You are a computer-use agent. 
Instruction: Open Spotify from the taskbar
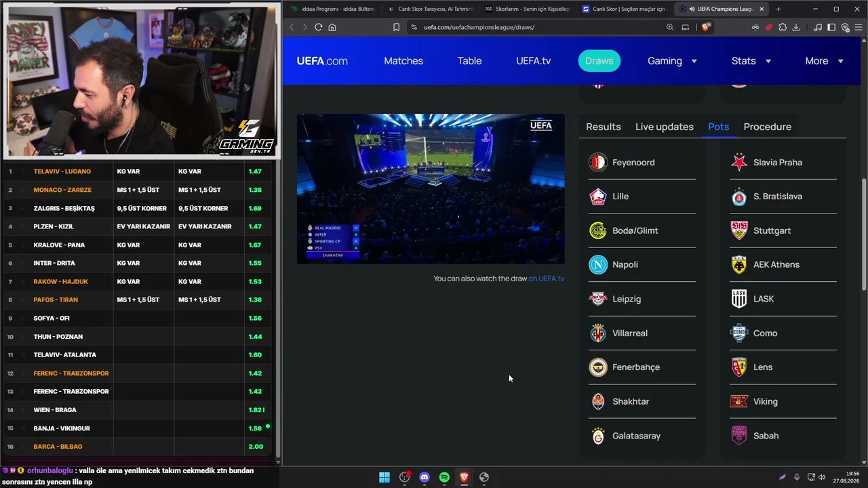click(444, 477)
